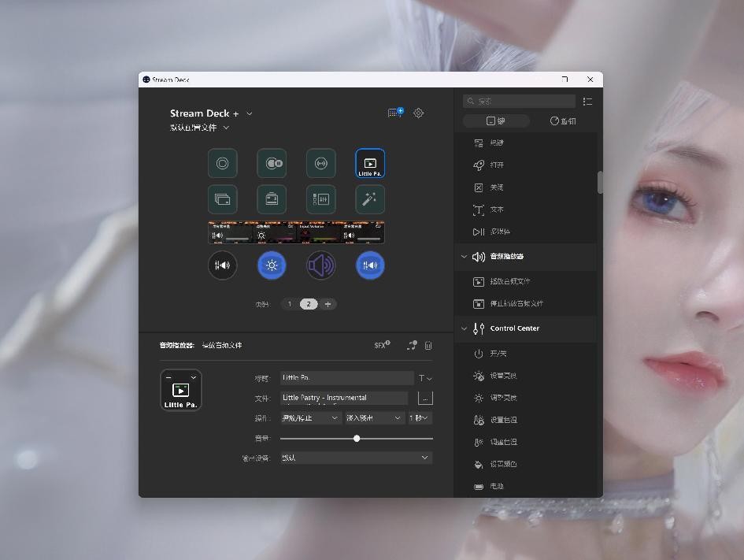Open the title text style T dropdown
This screenshot has width=744, height=560.
tap(424, 378)
